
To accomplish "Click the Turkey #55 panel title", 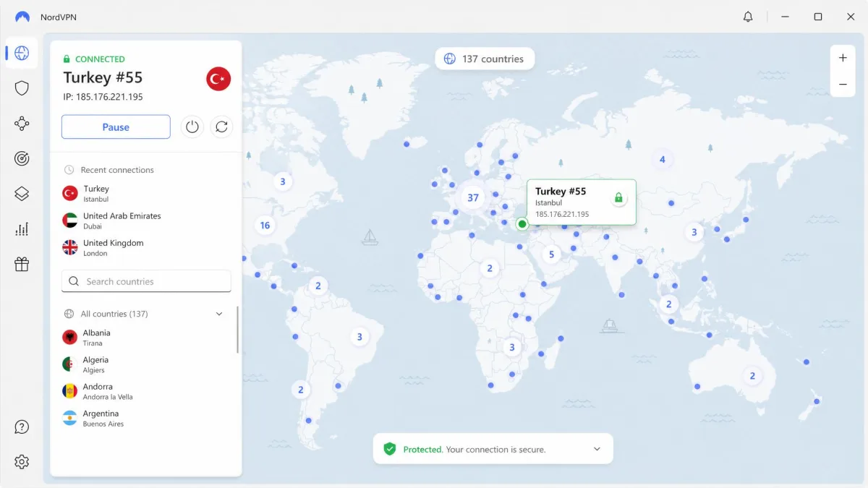I will coord(103,77).
